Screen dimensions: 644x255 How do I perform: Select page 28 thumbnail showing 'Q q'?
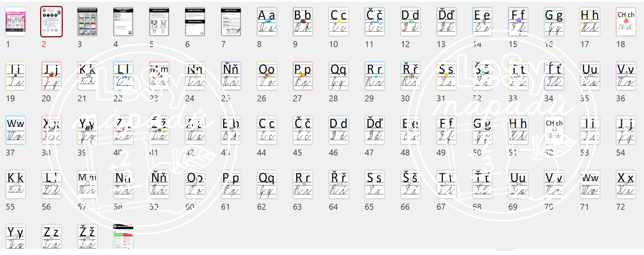click(338, 76)
